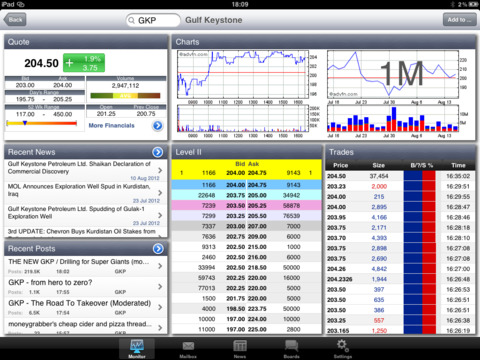The height and width of the screenshot is (360, 480).
Task: Click the blue arrow beside More Financials
Action: pos(158,125)
